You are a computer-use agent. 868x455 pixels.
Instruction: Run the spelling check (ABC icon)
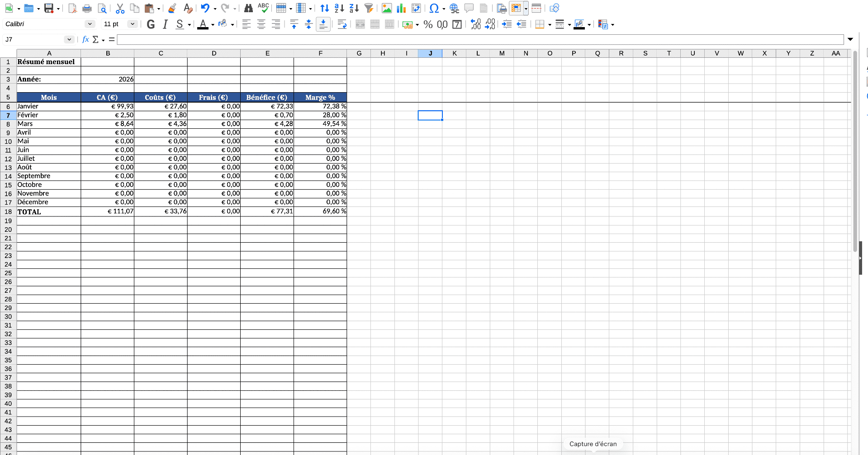click(x=263, y=8)
